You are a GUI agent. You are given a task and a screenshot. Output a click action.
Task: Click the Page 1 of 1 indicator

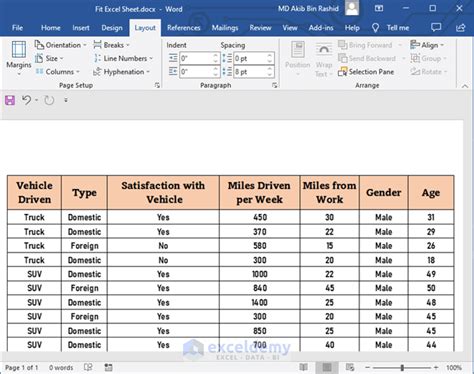[x=22, y=368]
